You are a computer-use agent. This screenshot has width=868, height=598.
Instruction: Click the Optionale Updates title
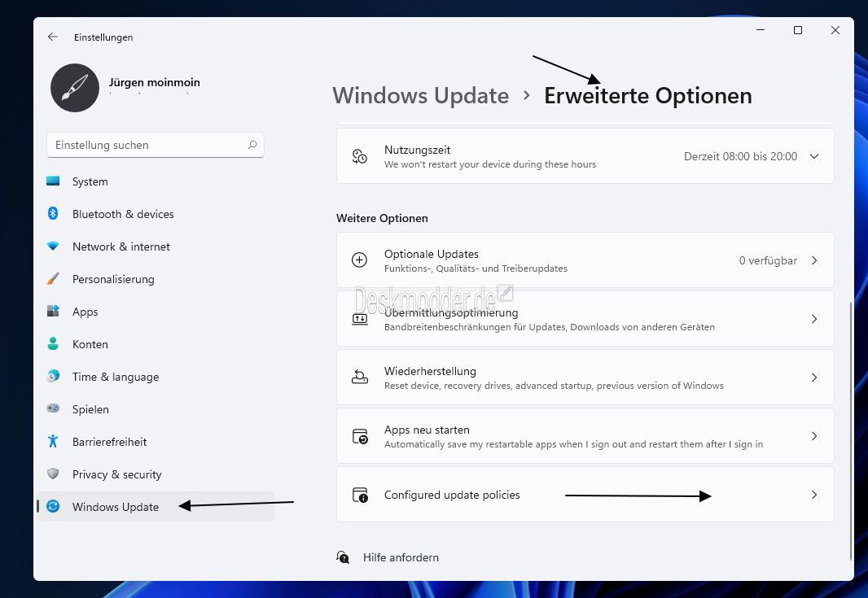pos(432,254)
